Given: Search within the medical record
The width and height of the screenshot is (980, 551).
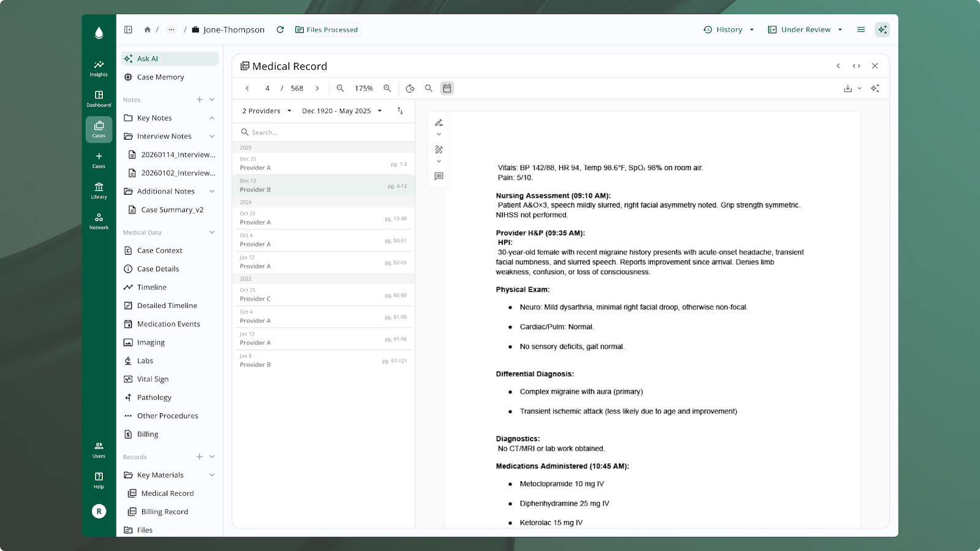Looking at the screenshot, I should (429, 88).
